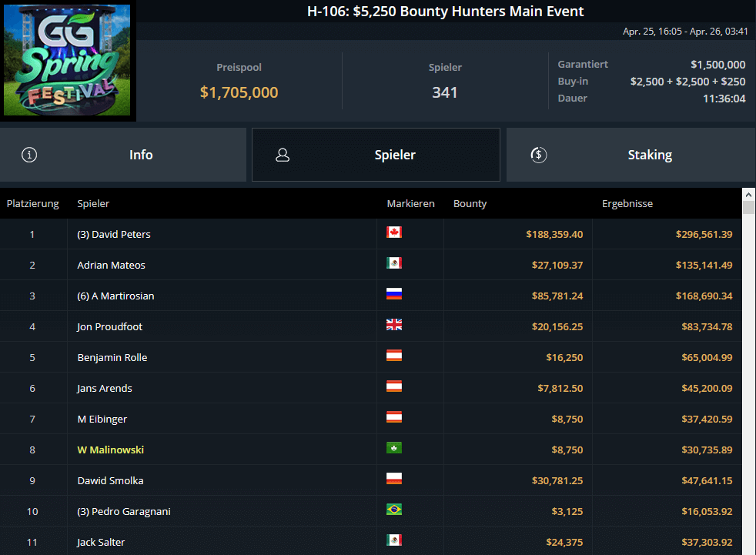Click the info circle icon
Viewport: 756px width, 555px height.
click(x=29, y=155)
